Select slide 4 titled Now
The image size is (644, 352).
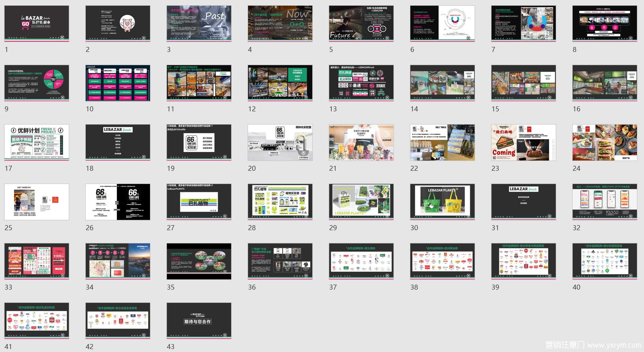(280, 23)
